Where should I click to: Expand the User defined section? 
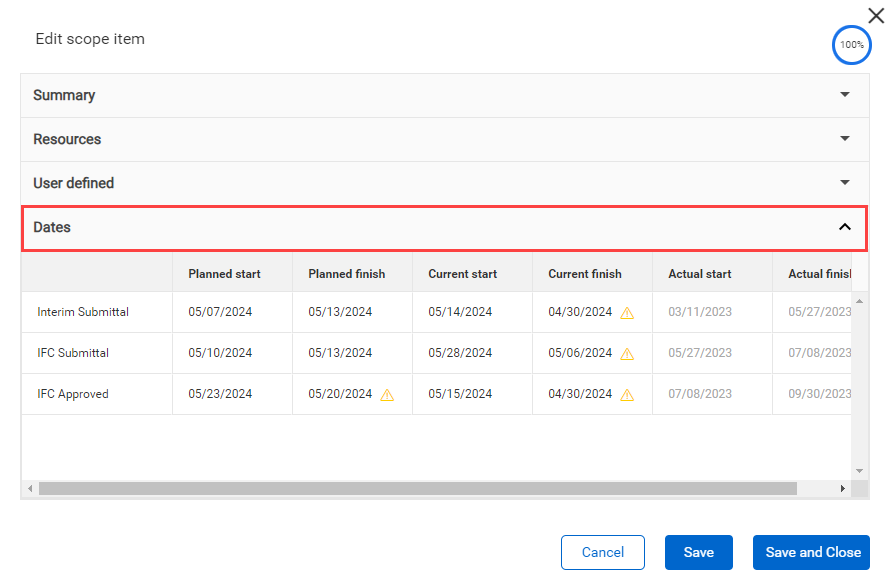[x=445, y=183]
